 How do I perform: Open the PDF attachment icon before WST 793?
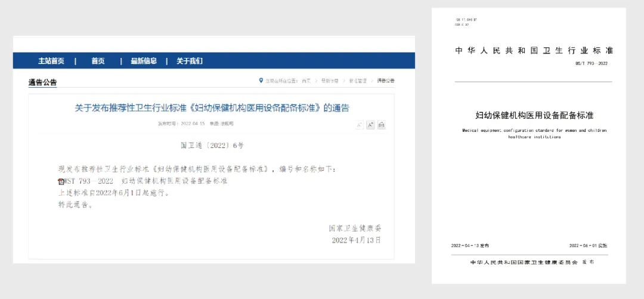pos(61,181)
